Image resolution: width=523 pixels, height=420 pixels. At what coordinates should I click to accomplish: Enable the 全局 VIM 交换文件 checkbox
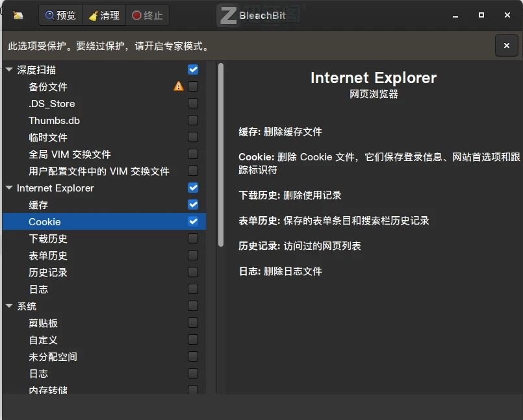click(x=193, y=154)
